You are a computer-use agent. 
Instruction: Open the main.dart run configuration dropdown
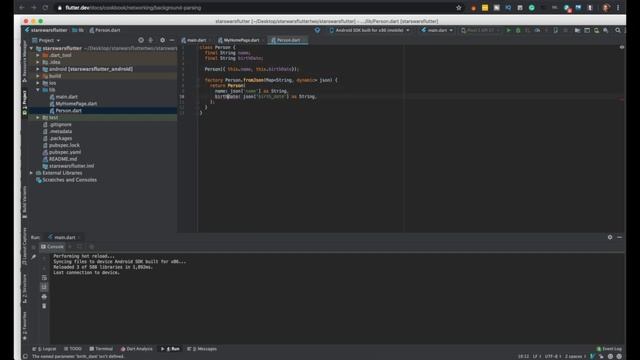click(437, 30)
